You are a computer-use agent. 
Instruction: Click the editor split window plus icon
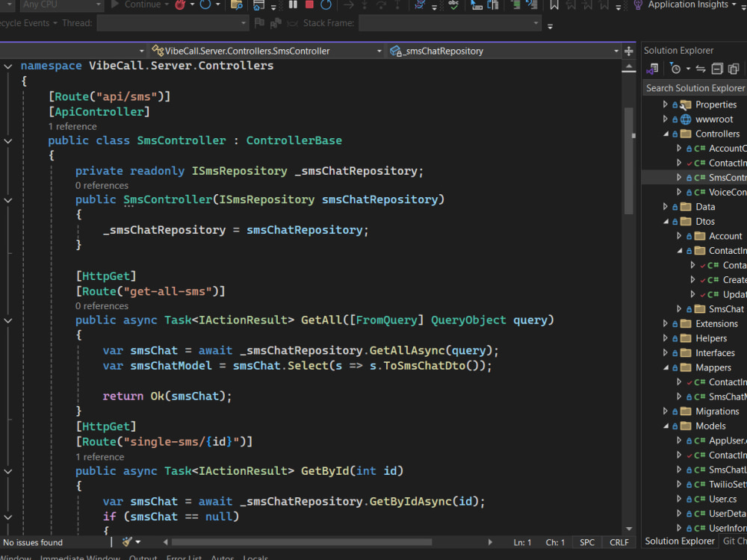point(629,51)
